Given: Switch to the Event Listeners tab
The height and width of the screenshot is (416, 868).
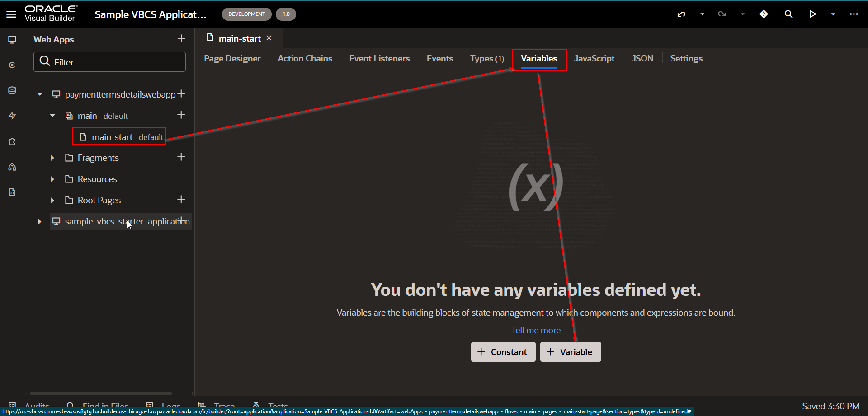Looking at the screenshot, I should click(379, 58).
